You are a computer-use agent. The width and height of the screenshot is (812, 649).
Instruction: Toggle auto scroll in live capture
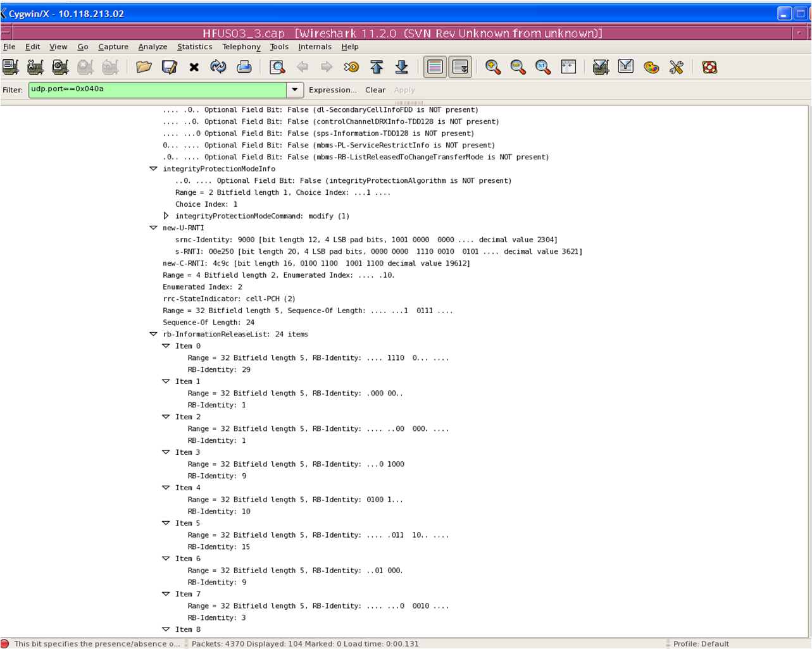pos(460,67)
